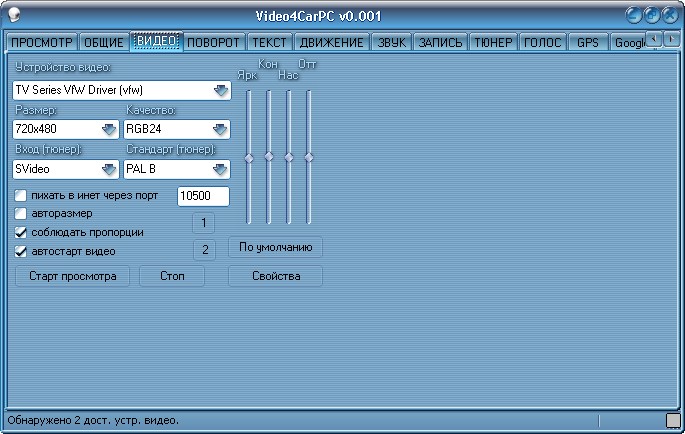Screen dimensions: 685x434
Task: Expand the SVideo input dropdown
Action: coord(108,168)
